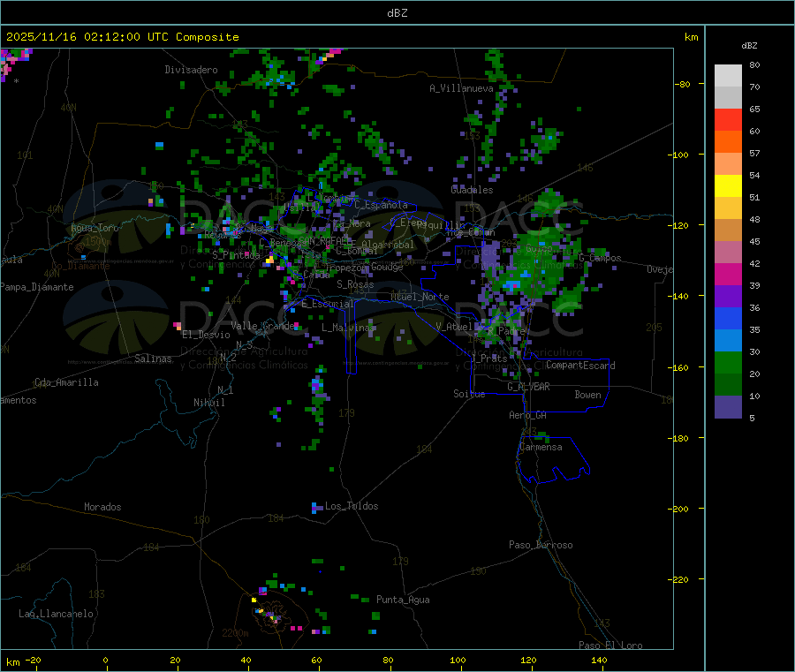The image size is (795, 672).
Task: Click the royal blue legend swatch
Action: pyautogui.click(x=728, y=318)
